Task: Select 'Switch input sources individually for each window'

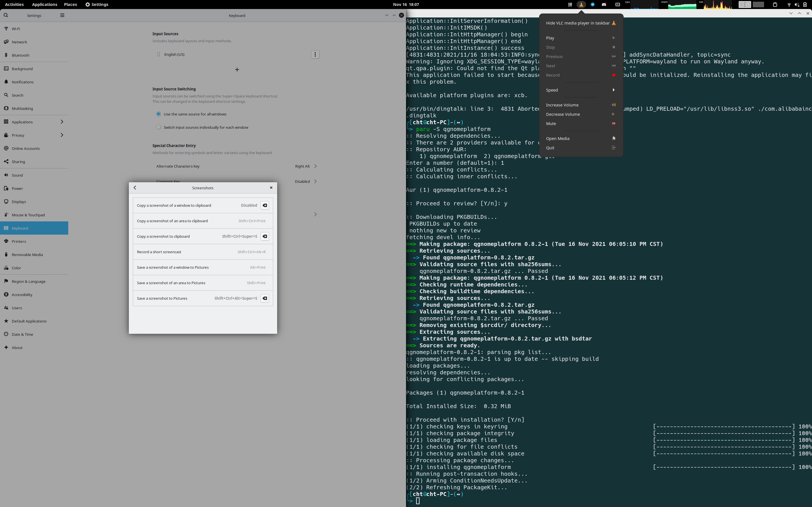Action: click(158, 127)
